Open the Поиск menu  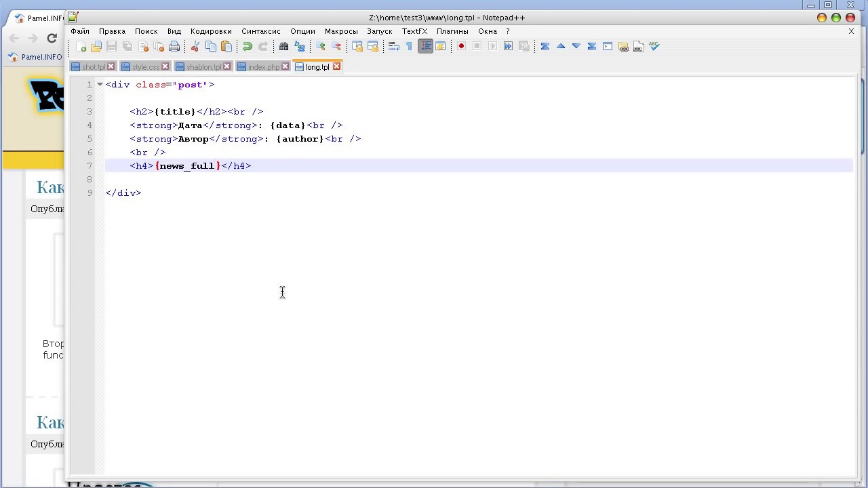146,31
